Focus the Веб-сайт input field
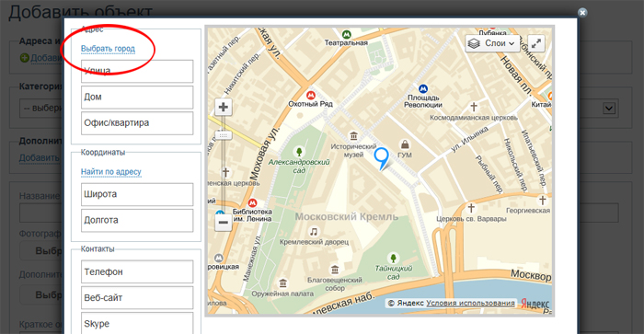Screen dimensions: 644x334 tap(137, 297)
